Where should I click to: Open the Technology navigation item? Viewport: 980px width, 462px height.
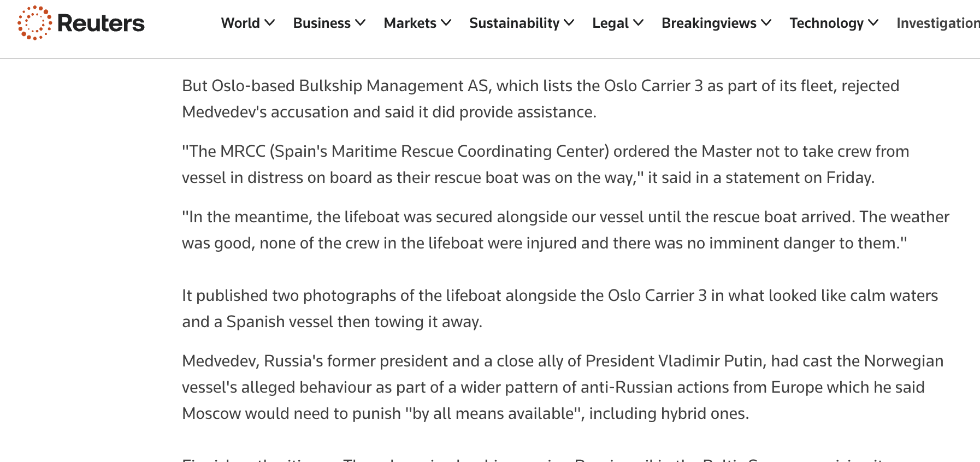point(826,23)
